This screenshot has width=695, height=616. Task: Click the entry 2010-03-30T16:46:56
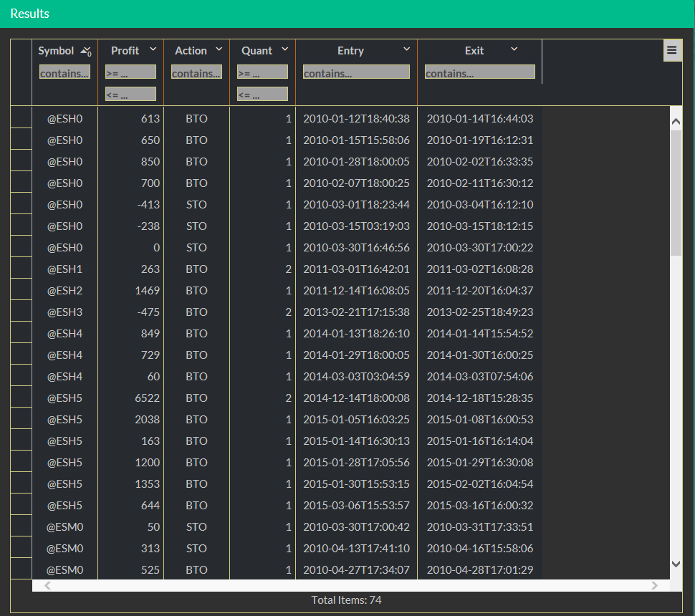(356, 247)
